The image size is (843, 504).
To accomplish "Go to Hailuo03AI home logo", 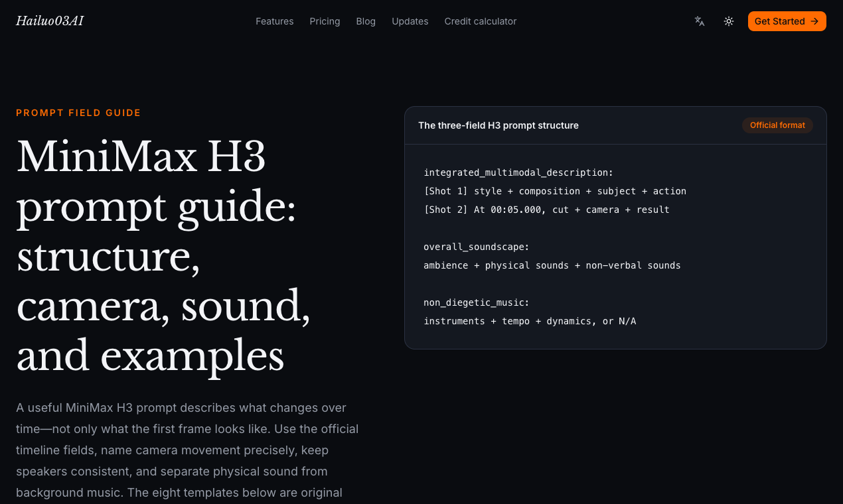I will 50,21.
